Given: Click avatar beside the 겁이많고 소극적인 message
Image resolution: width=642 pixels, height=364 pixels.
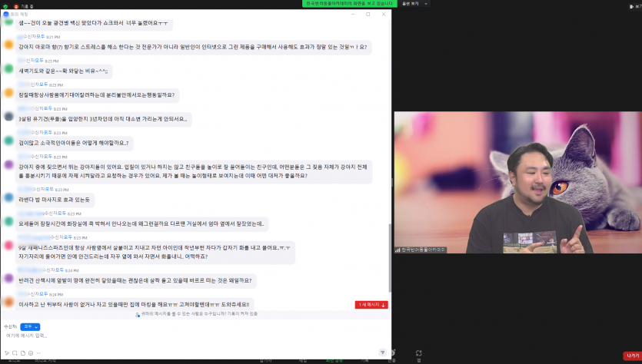Looking at the screenshot, I should (x=8, y=141).
